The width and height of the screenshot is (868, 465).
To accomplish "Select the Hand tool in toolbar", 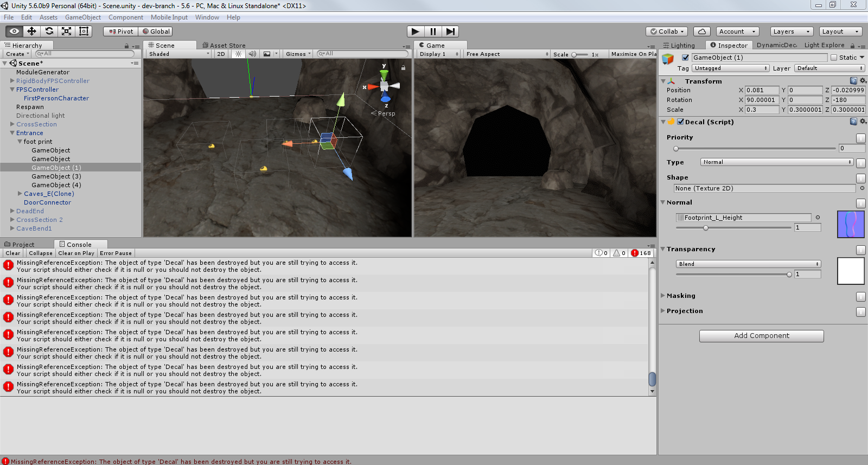I will click(15, 31).
